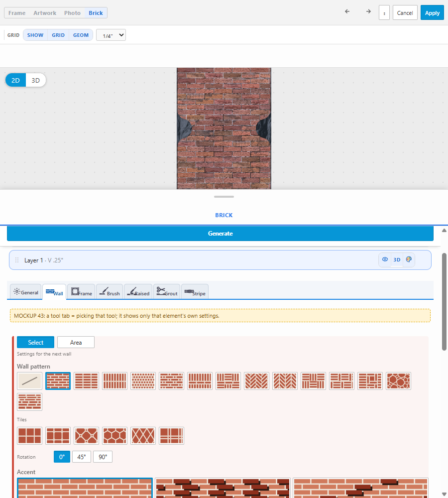Toggle the GRID snap option
448x498 pixels.
[x=58, y=35]
